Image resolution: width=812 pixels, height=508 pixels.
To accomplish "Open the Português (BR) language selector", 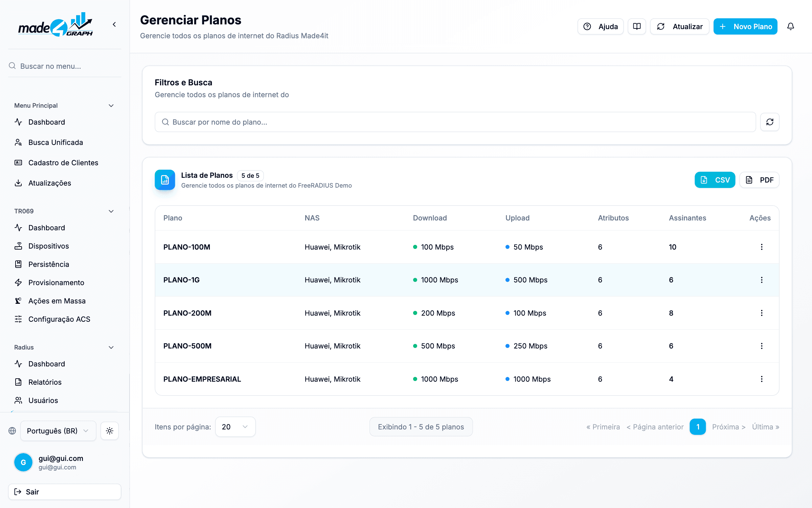I will [58, 431].
